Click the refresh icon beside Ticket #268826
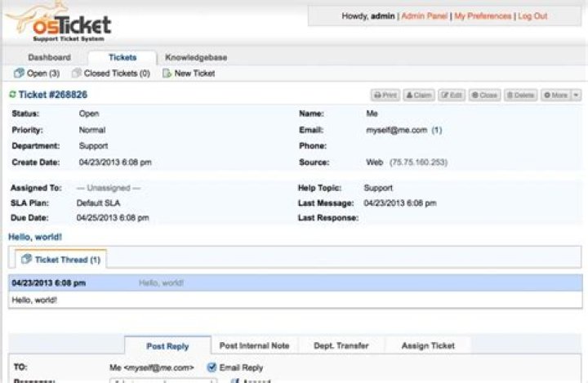This screenshot has width=588, height=383. [12, 94]
